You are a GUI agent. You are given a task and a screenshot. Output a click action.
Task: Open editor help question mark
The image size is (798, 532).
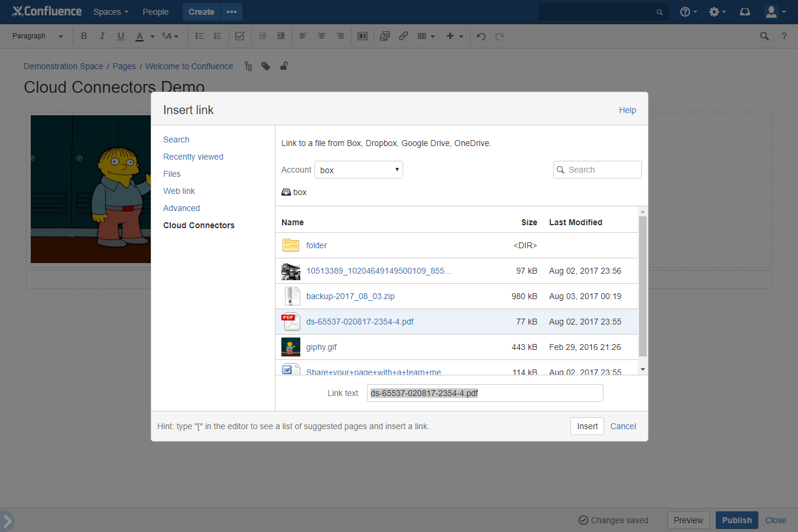click(784, 36)
